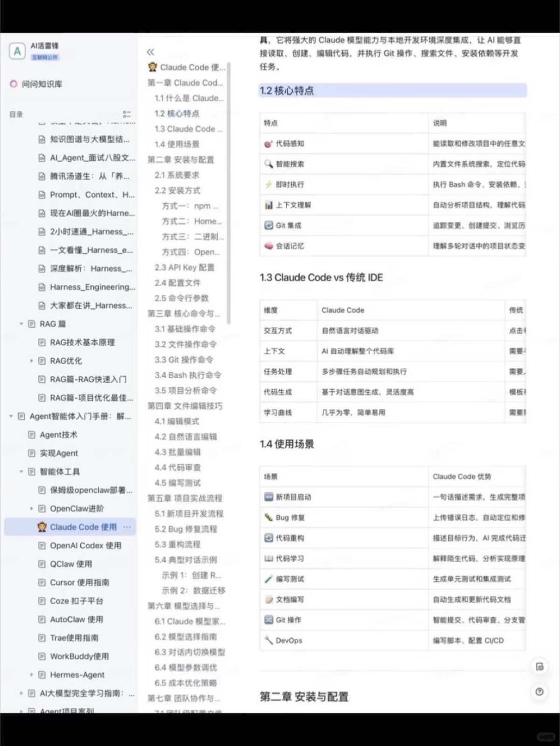This screenshot has height=746, width=560.
Task: Expand the RAG优化 item
Action: click(31, 361)
